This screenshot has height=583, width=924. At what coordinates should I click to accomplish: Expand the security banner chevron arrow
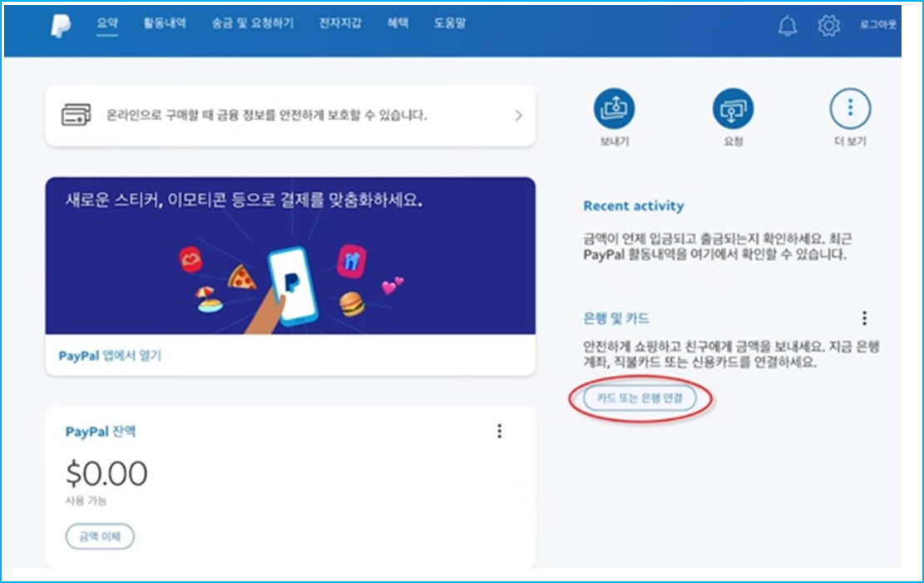click(x=519, y=115)
